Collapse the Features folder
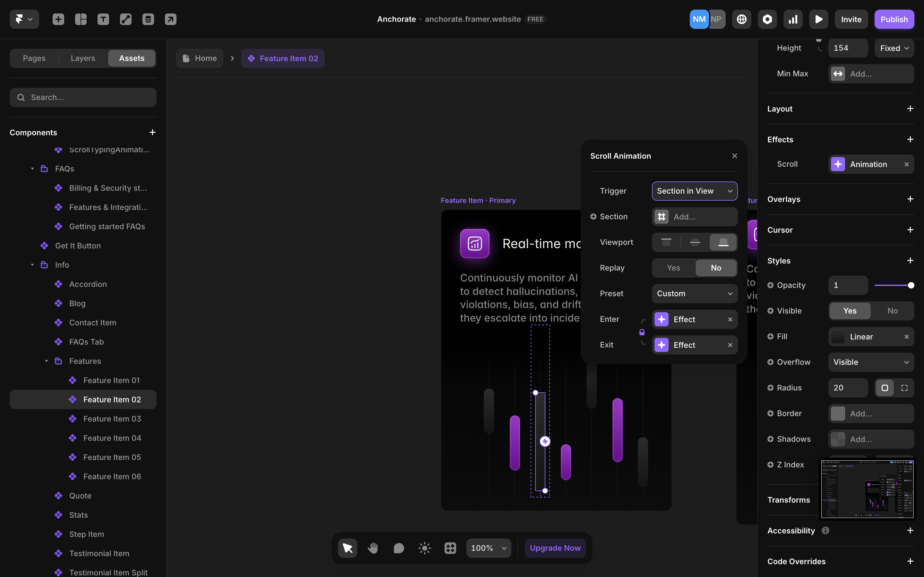This screenshot has height=577, width=924. click(x=46, y=361)
